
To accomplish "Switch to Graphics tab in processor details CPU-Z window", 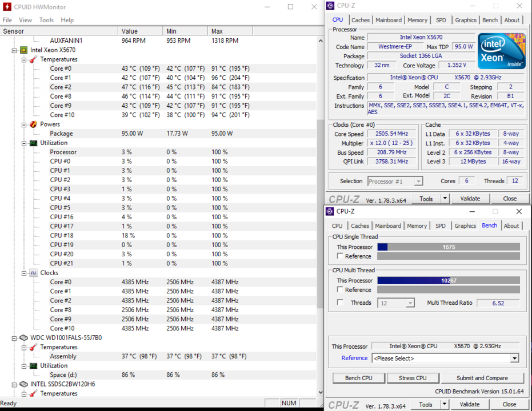I will click(466, 20).
